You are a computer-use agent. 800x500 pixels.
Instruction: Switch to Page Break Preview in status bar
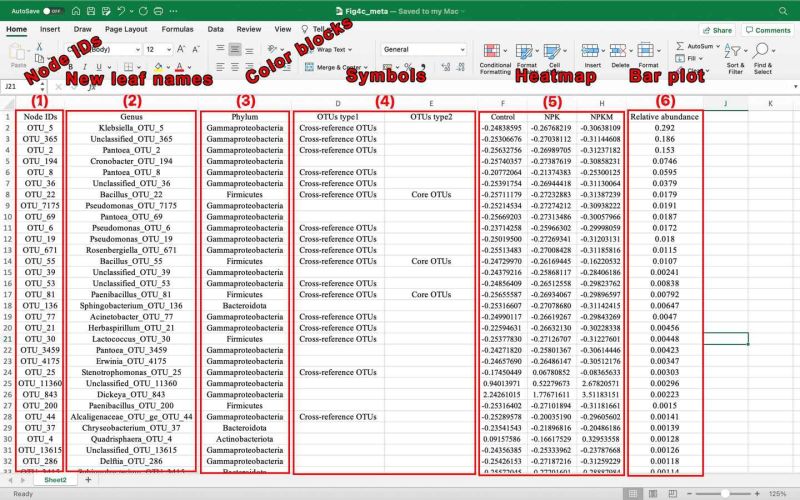672,493
